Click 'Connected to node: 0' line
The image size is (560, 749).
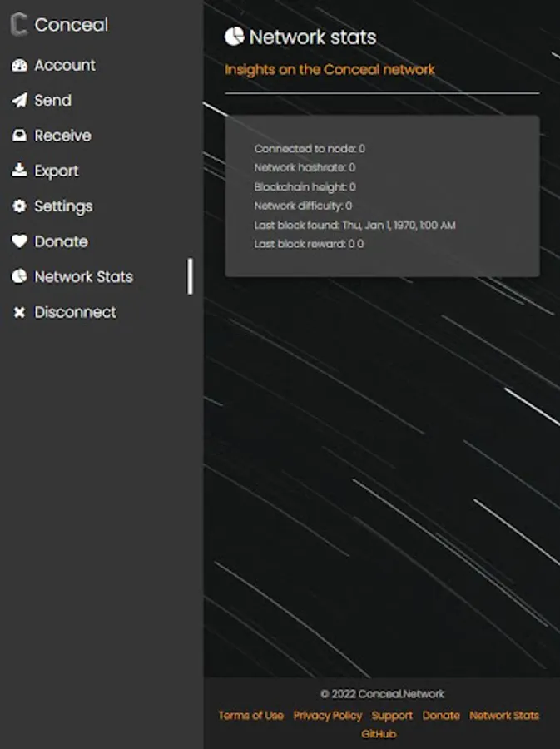tap(310, 149)
